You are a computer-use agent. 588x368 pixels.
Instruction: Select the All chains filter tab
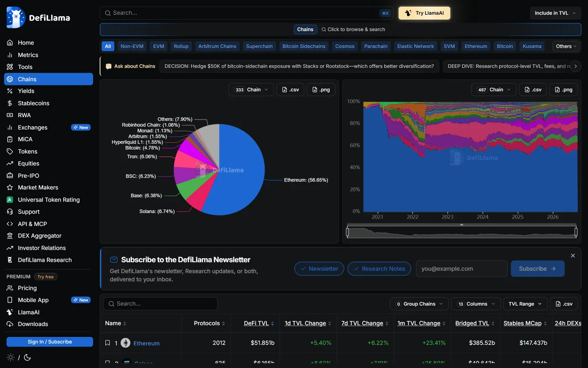108,46
